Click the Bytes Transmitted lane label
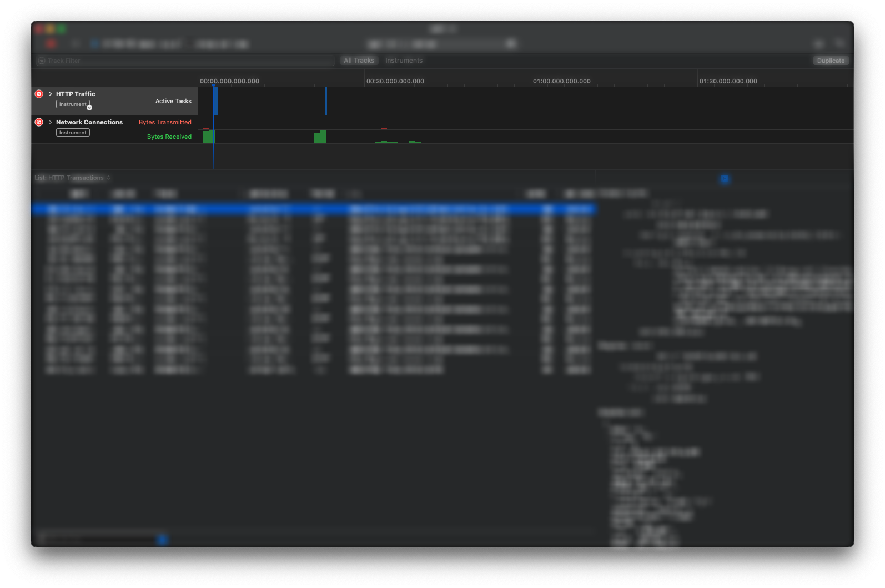885x588 pixels. [x=165, y=122]
